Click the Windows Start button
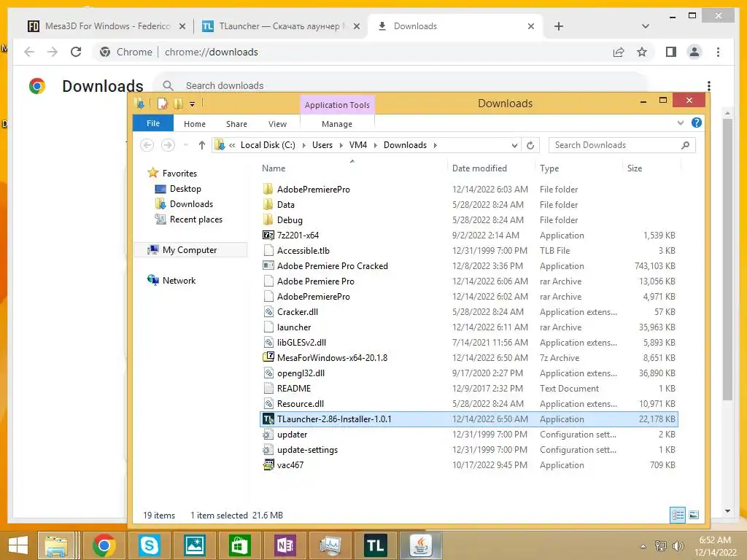This screenshot has width=747, height=560. [x=18, y=545]
